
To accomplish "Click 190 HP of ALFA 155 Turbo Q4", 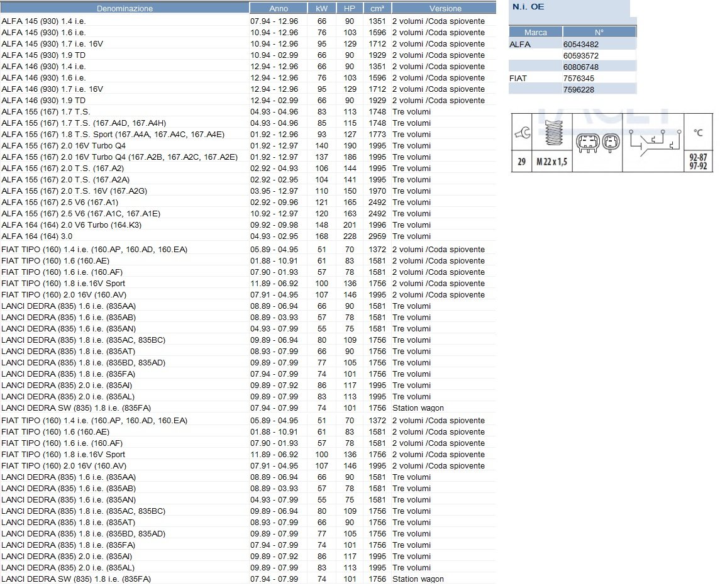I will [x=350, y=146].
